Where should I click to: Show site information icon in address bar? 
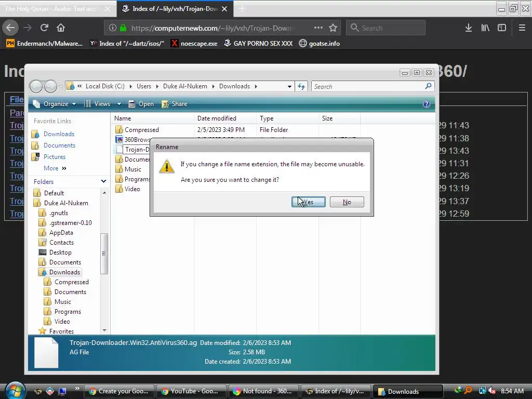pyautogui.click(x=112, y=28)
